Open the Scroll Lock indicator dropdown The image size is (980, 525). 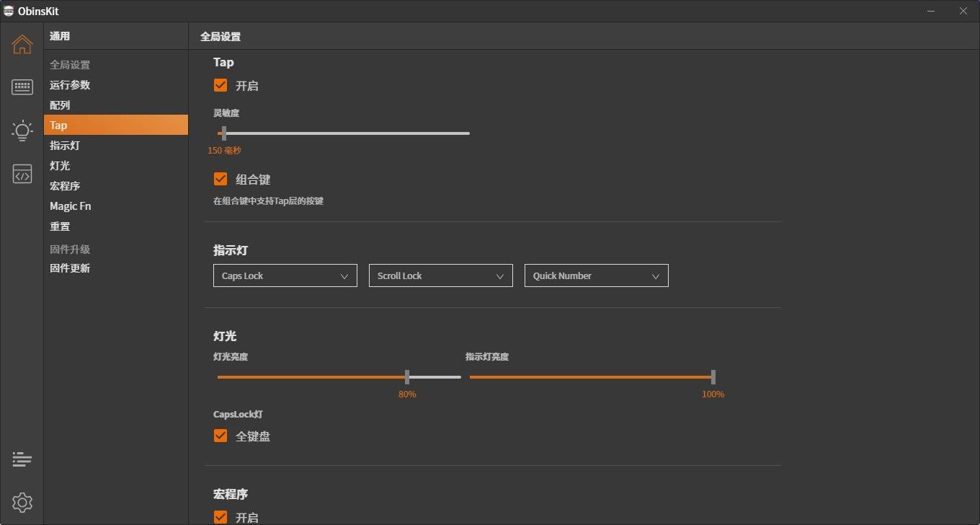point(441,275)
